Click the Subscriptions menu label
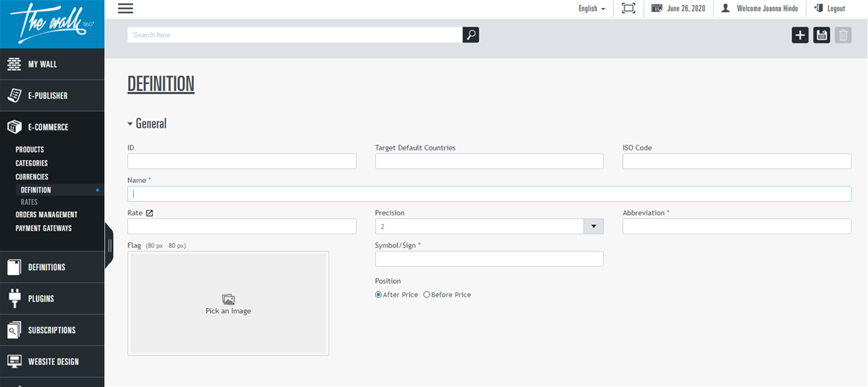The image size is (868, 387). pos(52,330)
